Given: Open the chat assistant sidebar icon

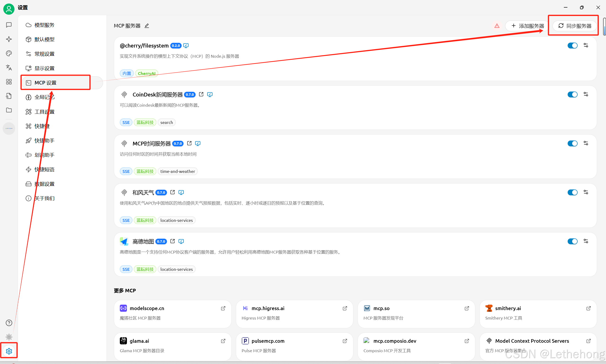Looking at the screenshot, I should 9,25.
